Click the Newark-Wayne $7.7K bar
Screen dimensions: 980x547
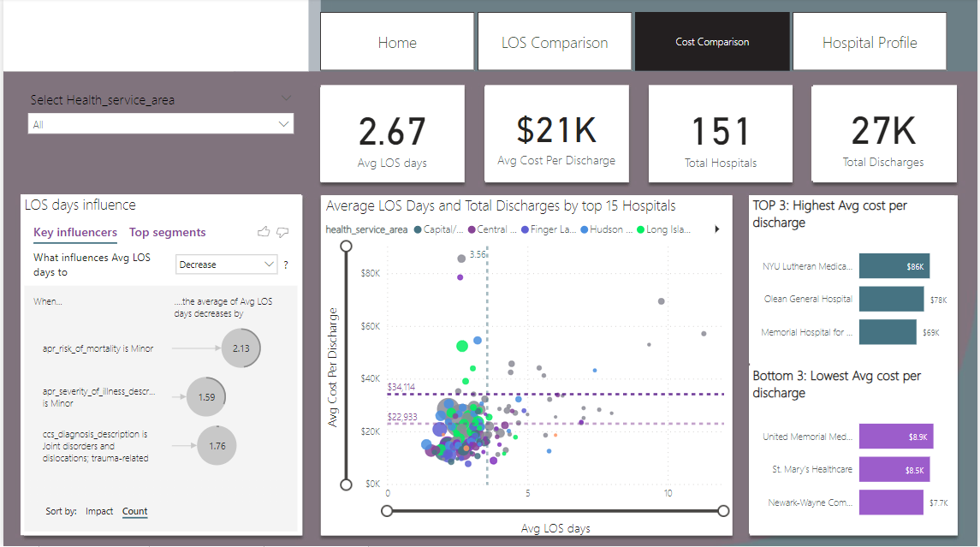(891, 502)
